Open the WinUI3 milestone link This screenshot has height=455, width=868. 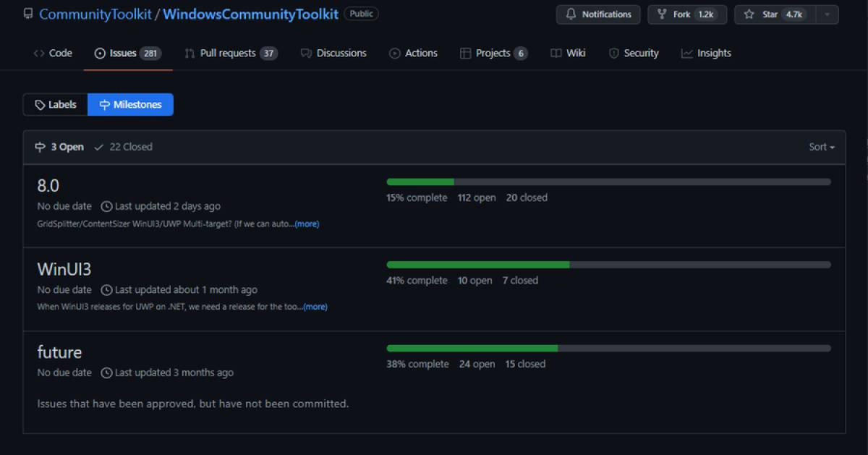pos(64,269)
